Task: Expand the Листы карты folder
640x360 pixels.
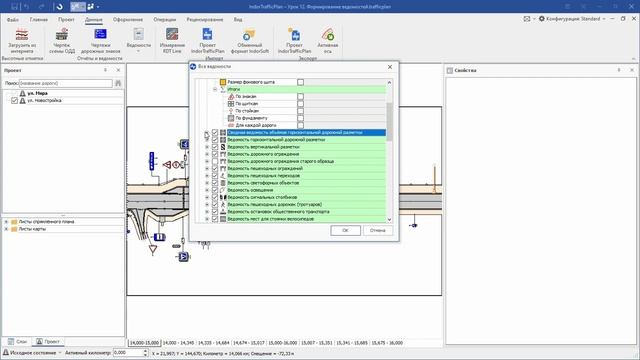Action: (x=6, y=229)
